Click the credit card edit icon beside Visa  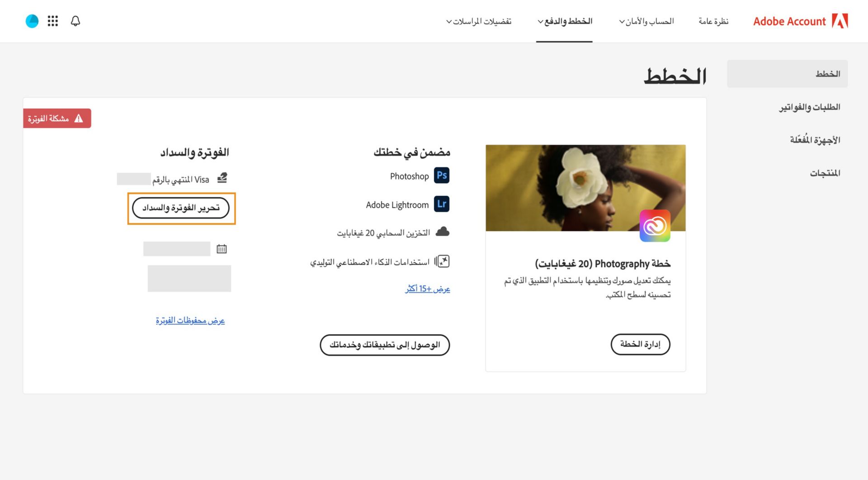pos(222,178)
